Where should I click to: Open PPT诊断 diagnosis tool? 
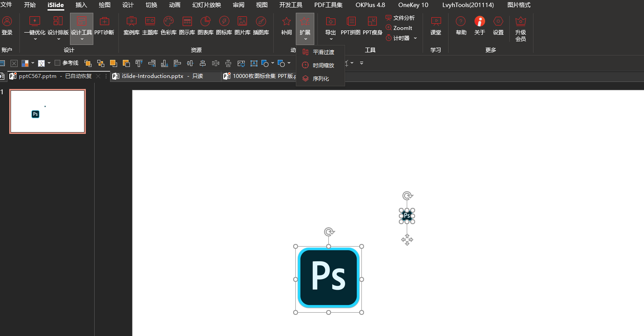(x=104, y=26)
